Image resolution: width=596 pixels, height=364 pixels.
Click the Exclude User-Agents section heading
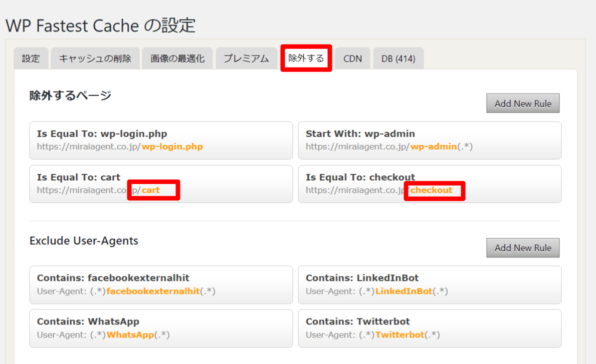click(x=84, y=241)
